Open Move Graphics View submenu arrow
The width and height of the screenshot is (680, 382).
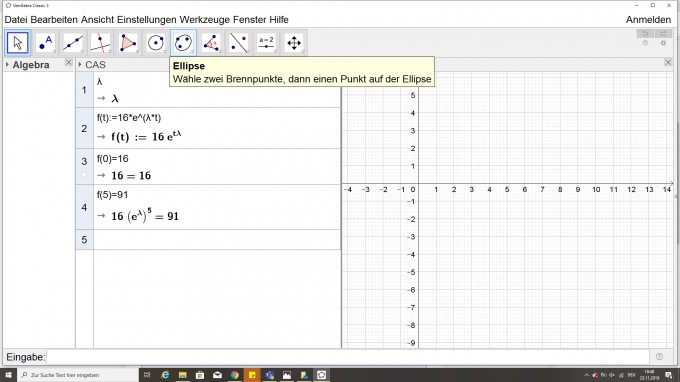(x=303, y=52)
